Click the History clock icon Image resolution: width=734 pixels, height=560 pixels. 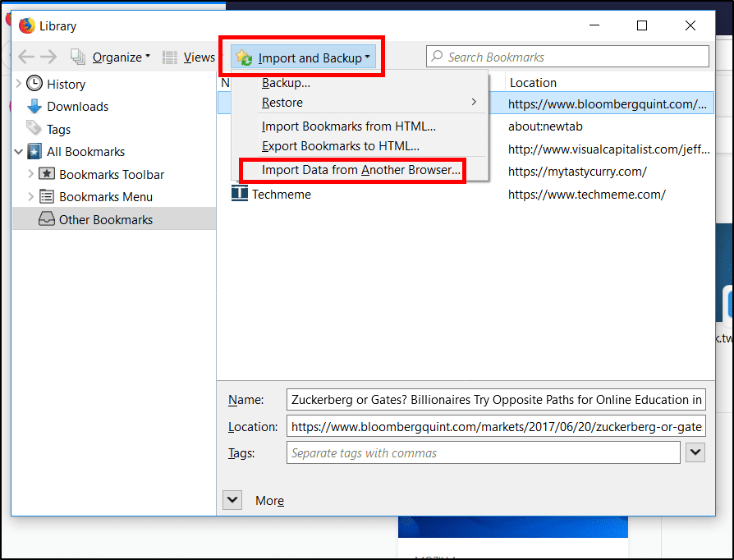(x=34, y=84)
